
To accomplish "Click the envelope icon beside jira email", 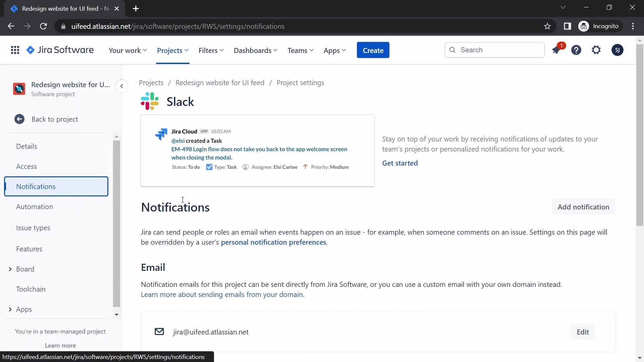I will [x=159, y=332].
